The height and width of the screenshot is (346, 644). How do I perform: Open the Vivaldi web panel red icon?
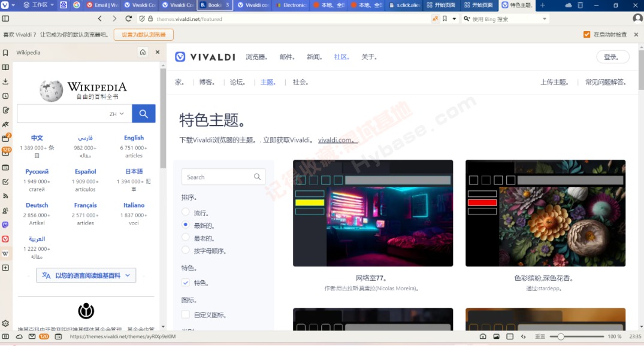5,239
